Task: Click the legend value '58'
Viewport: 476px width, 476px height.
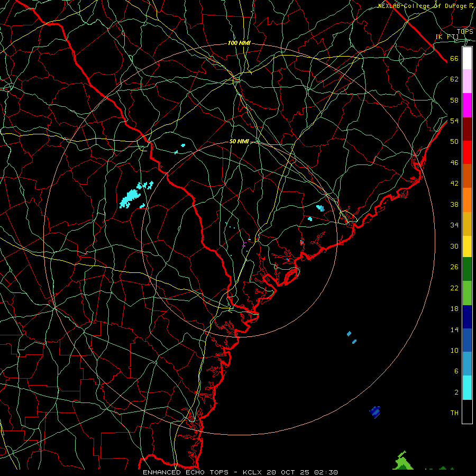Action: 454,100
